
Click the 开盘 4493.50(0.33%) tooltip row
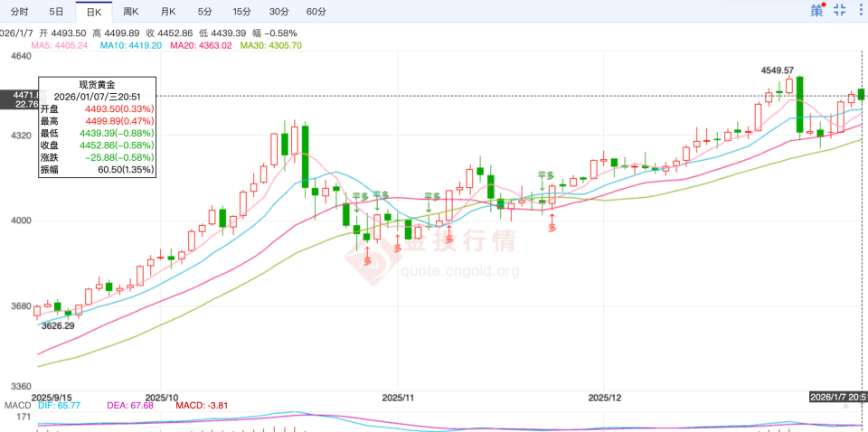97,108
